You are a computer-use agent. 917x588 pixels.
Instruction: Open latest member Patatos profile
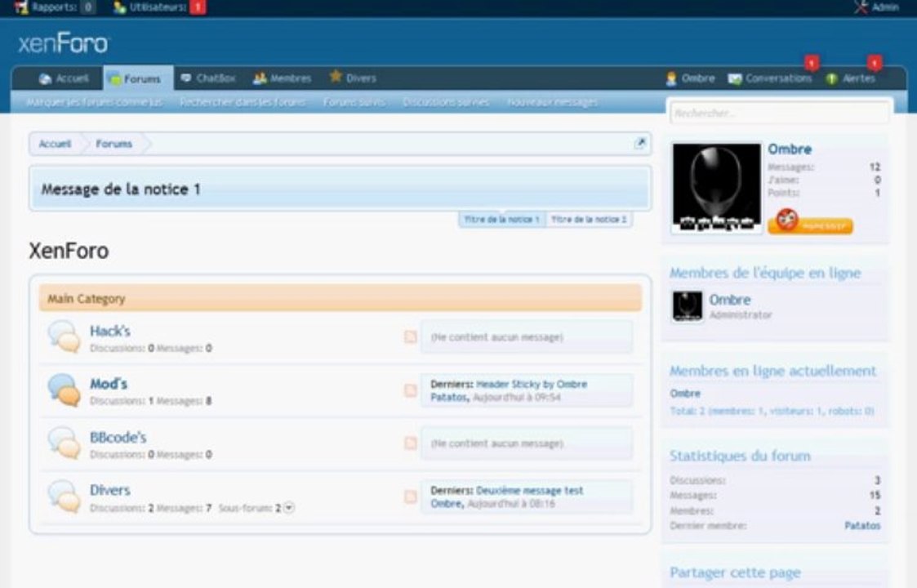[x=862, y=525]
